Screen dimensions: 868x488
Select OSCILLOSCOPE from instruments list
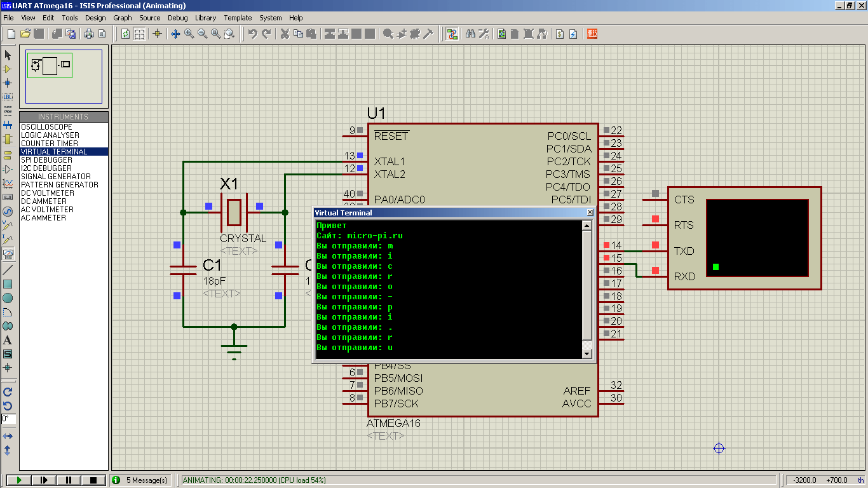(64, 127)
